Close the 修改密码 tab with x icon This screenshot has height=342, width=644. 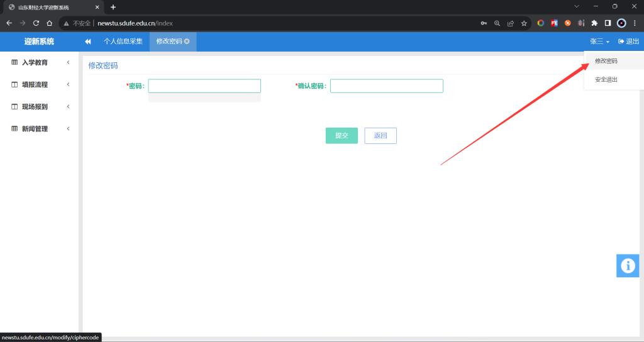187,41
